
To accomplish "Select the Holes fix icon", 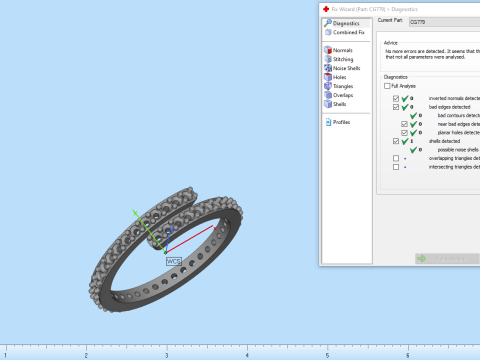I will [x=328, y=77].
